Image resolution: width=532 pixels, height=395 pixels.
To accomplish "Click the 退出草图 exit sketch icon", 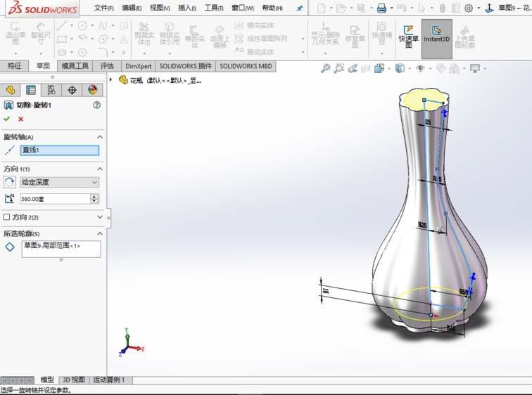I will point(15,34).
